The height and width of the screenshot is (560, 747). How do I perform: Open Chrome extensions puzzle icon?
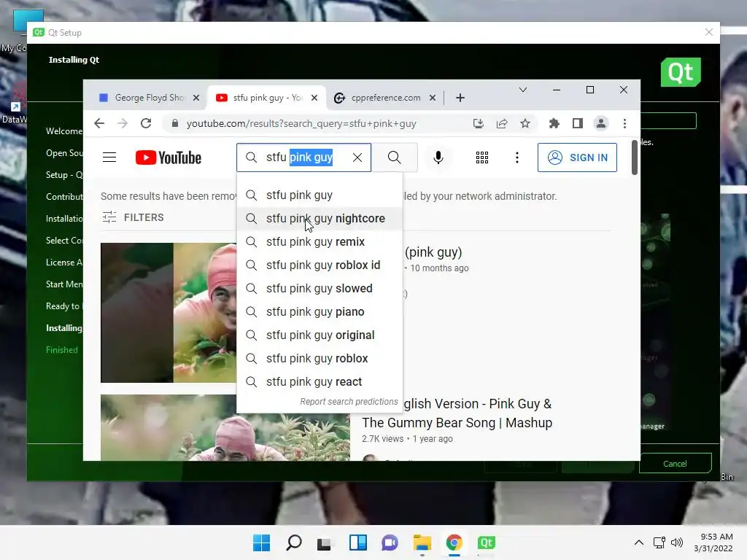pos(554,124)
